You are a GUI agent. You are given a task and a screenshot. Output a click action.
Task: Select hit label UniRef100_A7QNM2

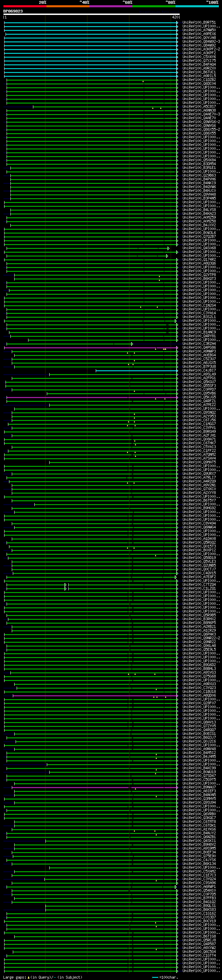[199, 455]
